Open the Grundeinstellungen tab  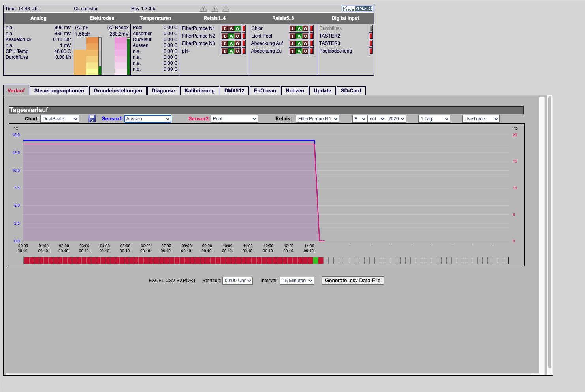click(x=118, y=90)
